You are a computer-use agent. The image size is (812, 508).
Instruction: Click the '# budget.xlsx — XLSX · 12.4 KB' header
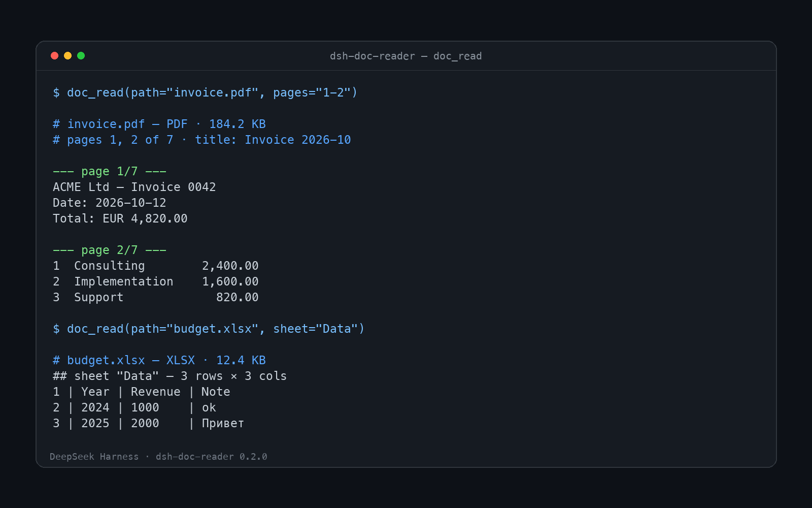(159, 360)
